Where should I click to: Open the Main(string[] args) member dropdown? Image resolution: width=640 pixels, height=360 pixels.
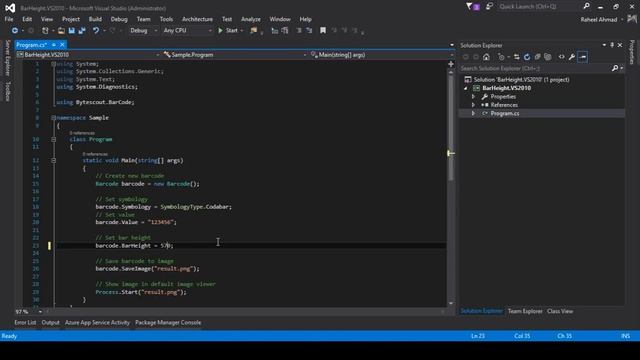[382, 55]
